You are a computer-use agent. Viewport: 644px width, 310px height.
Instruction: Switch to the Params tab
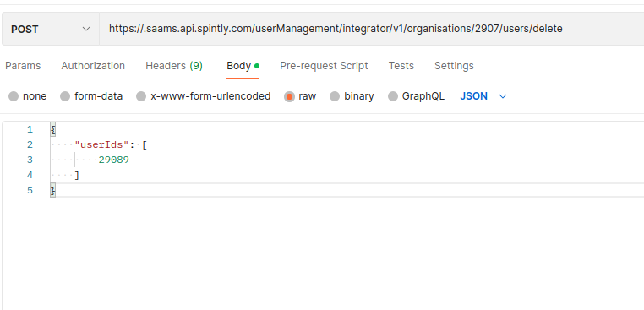pos(23,66)
